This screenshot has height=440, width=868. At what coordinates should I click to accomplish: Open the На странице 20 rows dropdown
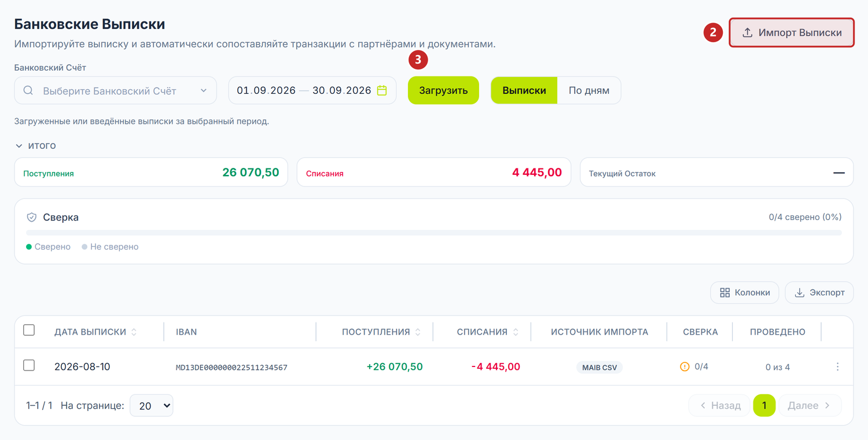tap(152, 406)
